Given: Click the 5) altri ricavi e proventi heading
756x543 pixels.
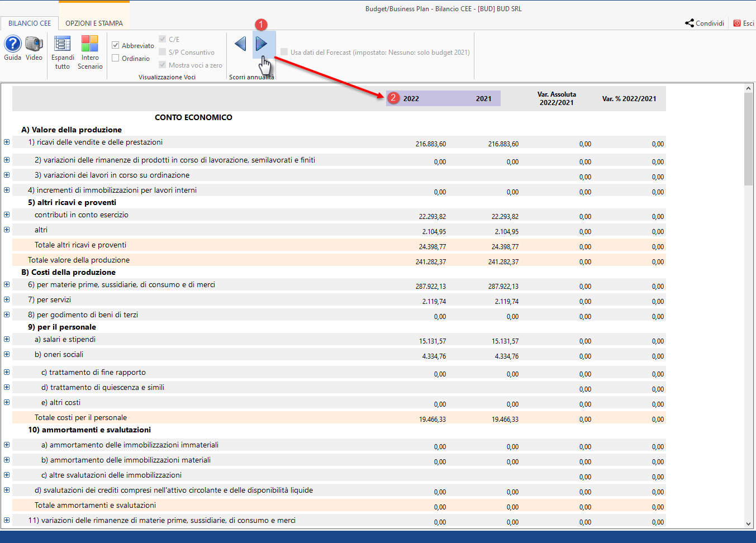Looking at the screenshot, I should point(72,202).
